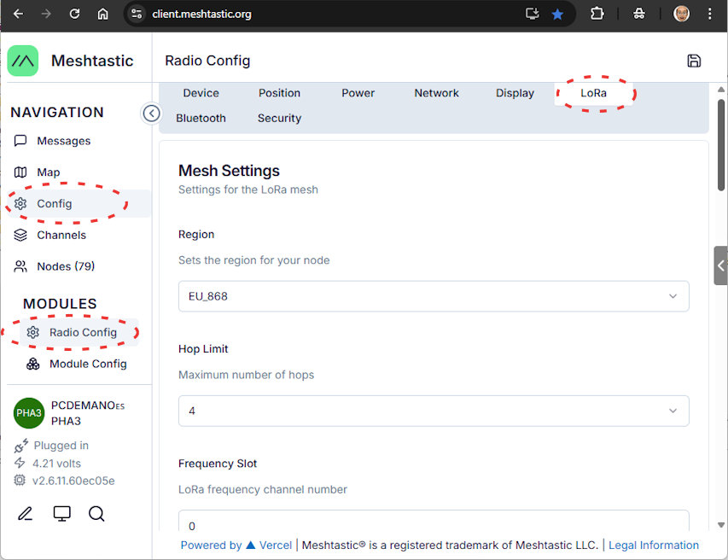The height and width of the screenshot is (560, 728).
Task: Click the install app icon in the address bar
Action: pyautogui.click(x=532, y=14)
